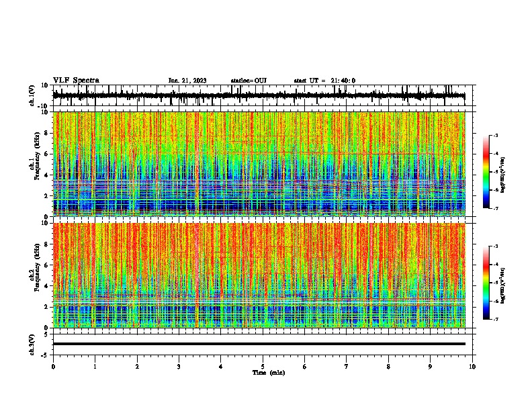532x411 pixels.
Task: Click the ch.1 color scale log(PSD) unit label
Action: tap(503, 175)
